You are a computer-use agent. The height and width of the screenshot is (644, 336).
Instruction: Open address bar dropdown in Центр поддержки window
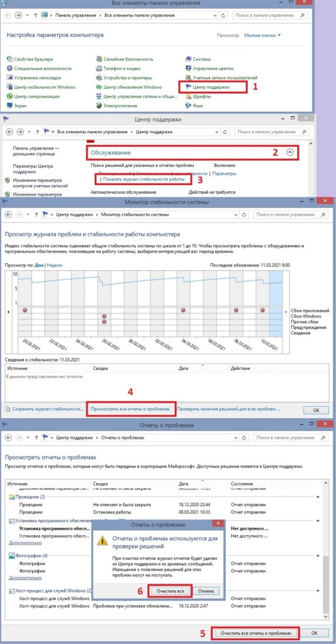point(216,132)
